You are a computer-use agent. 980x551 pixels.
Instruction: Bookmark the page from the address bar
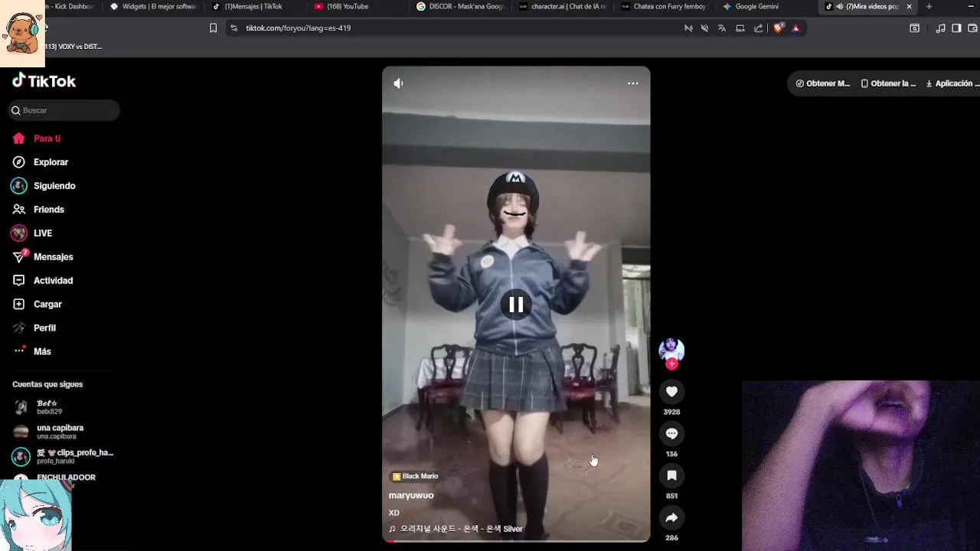[x=213, y=28]
